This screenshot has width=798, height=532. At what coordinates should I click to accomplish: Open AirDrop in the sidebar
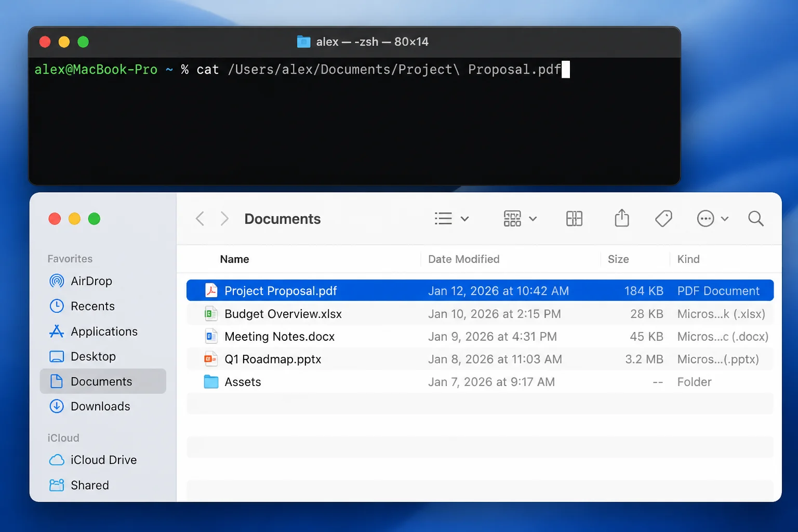point(103,281)
